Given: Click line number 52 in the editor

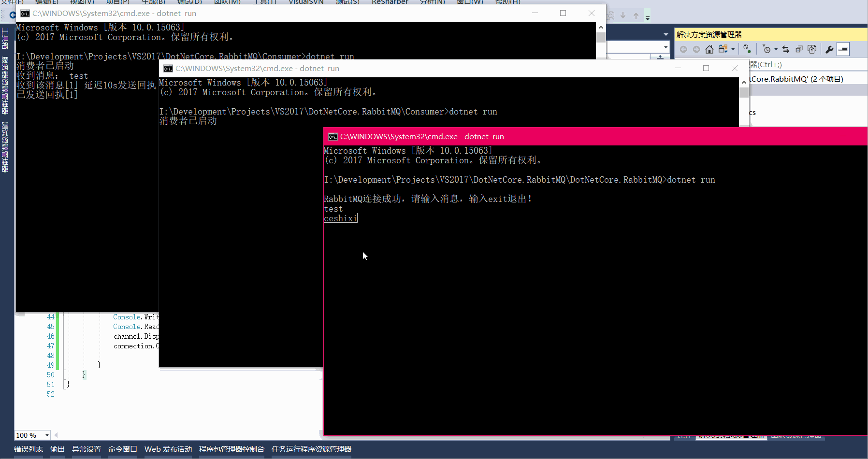Looking at the screenshot, I should [51, 394].
